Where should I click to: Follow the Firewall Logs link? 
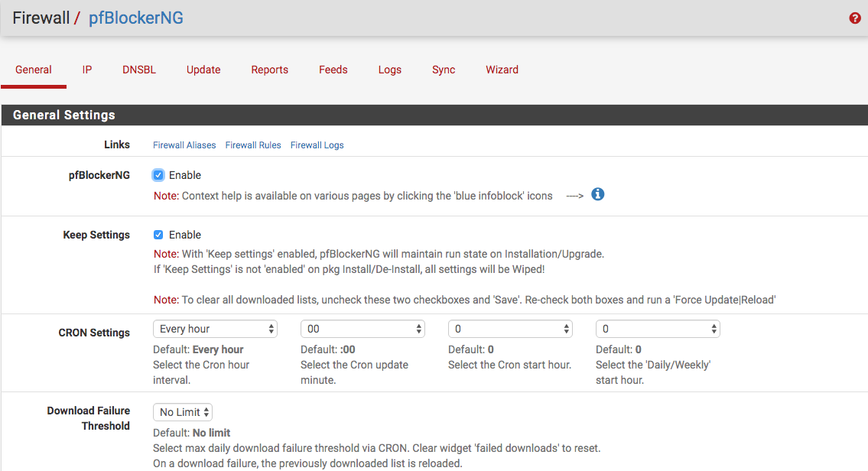point(317,145)
